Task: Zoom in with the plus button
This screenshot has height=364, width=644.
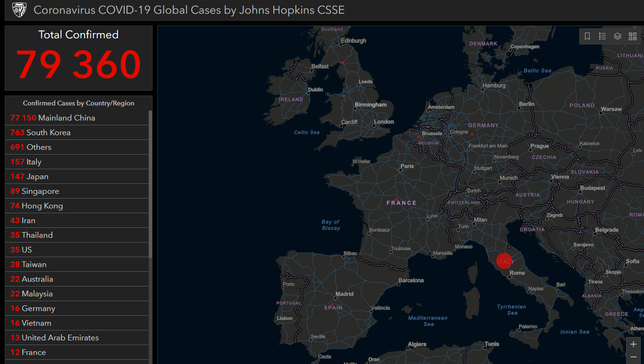Action: tap(633, 344)
